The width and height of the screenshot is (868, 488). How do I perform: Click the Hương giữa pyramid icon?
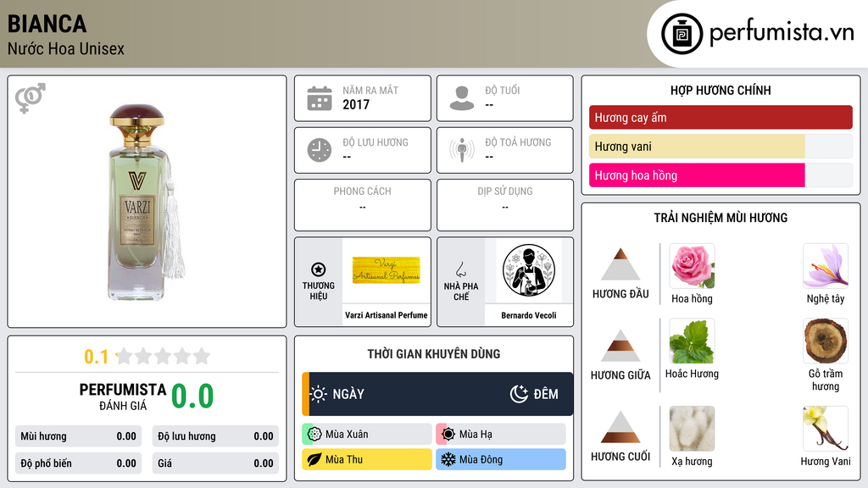click(620, 346)
